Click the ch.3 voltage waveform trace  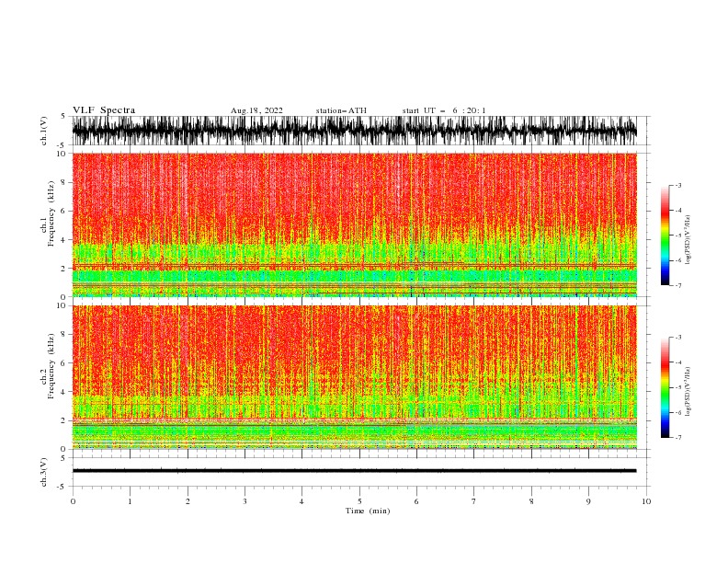354,471
